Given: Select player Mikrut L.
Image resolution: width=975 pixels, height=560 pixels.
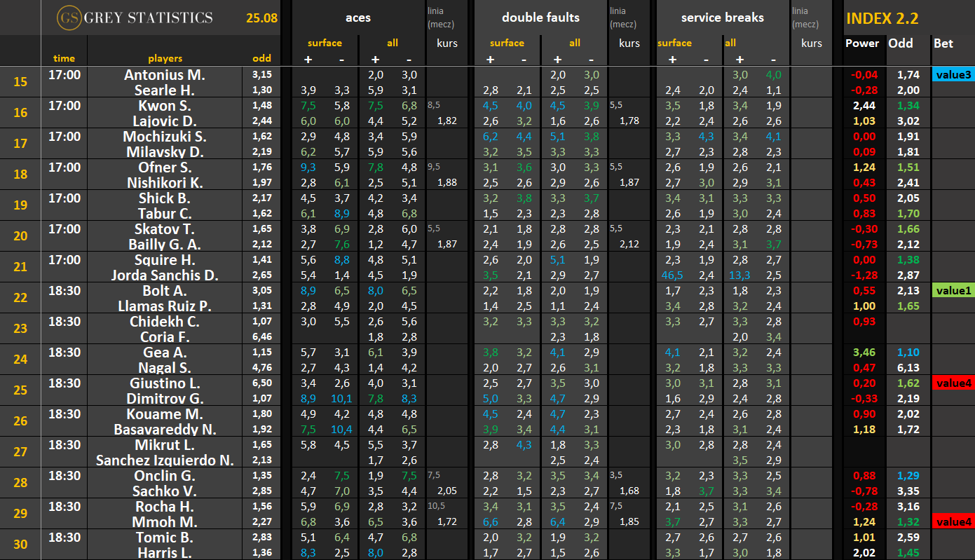Looking at the screenshot, I should click(x=165, y=444).
